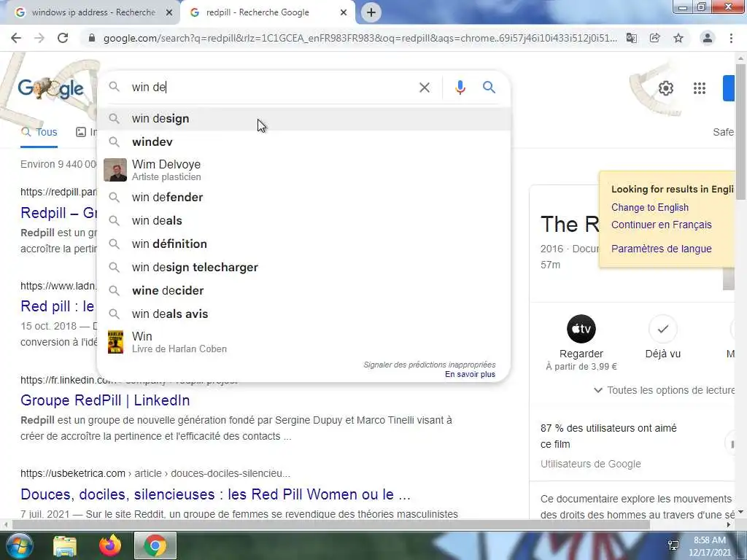Go back using the browser back arrow
The image size is (747, 560).
[x=16, y=38]
